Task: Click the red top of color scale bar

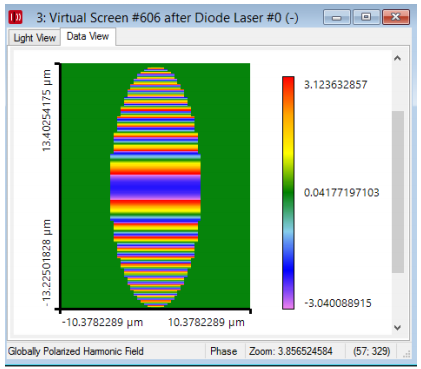Action: pos(288,83)
